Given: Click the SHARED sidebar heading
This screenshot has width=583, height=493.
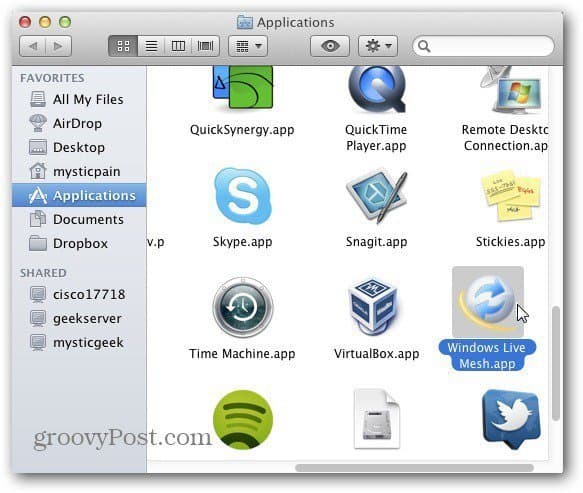Looking at the screenshot, I should point(44,273).
